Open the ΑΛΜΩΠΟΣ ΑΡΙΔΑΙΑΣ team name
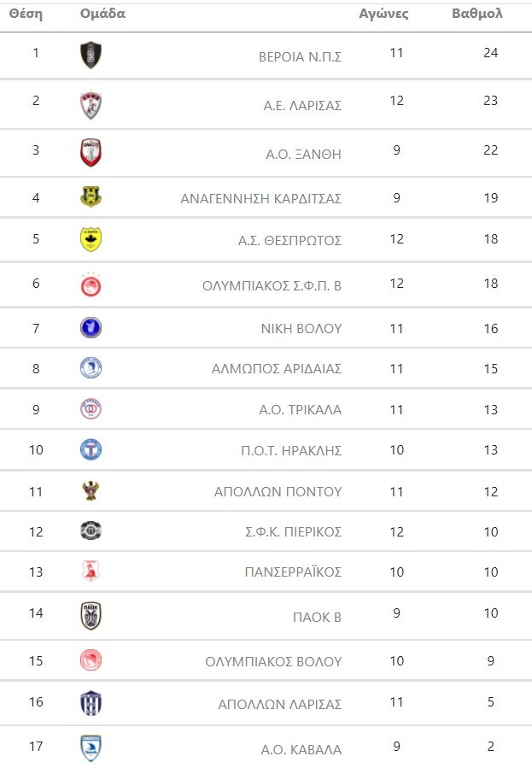This screenshot has height=768, width=532. [x=277, y=369]
